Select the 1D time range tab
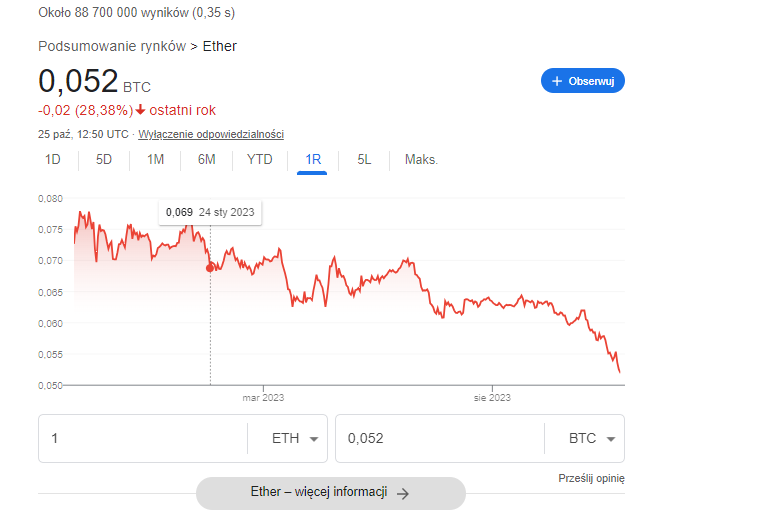Screen dimensions: 762x525 click(53, 159)
